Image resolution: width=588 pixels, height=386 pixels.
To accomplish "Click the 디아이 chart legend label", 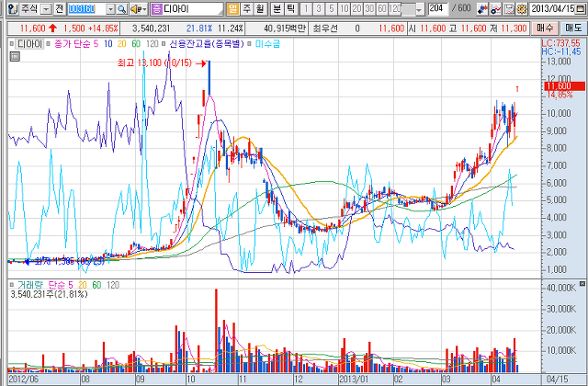I will tap(29, 44).
